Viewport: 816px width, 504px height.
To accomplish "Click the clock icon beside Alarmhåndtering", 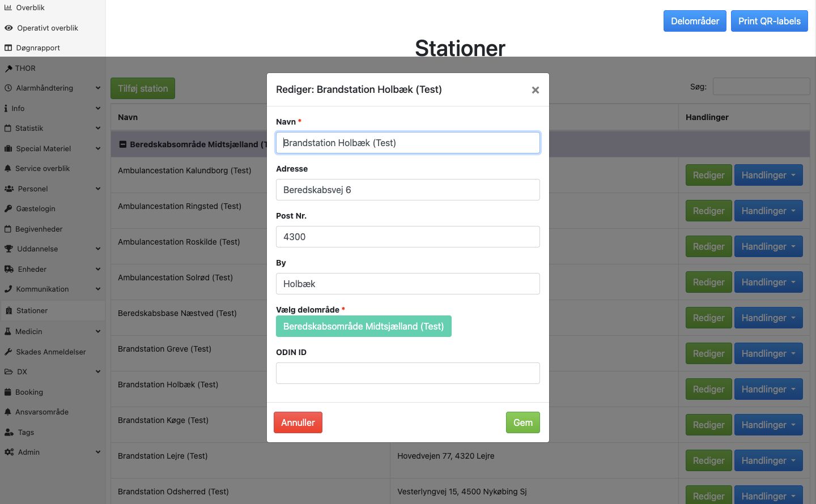I will (8, 88).
